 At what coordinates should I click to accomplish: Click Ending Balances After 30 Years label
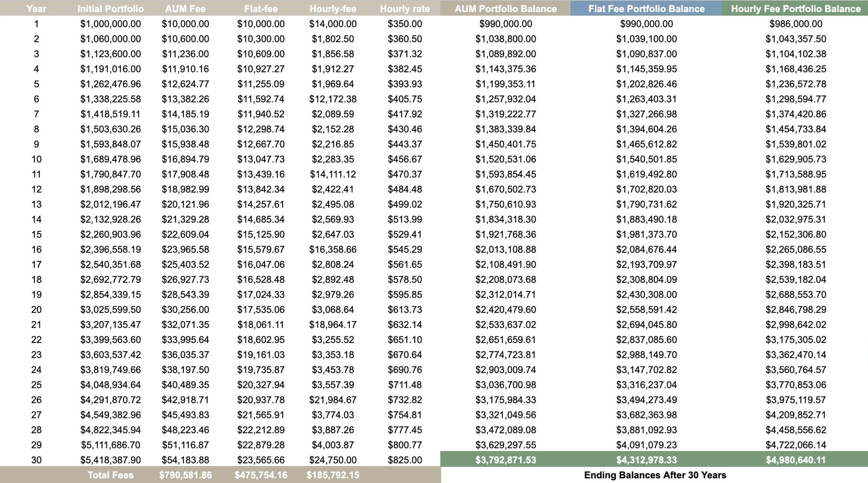pos(655,475)
